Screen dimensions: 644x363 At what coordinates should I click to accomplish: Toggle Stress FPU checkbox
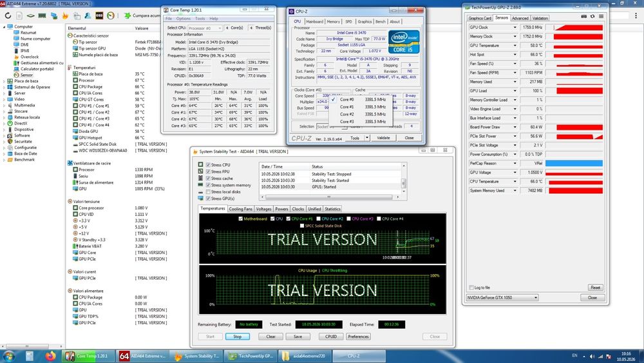point(208,172)
